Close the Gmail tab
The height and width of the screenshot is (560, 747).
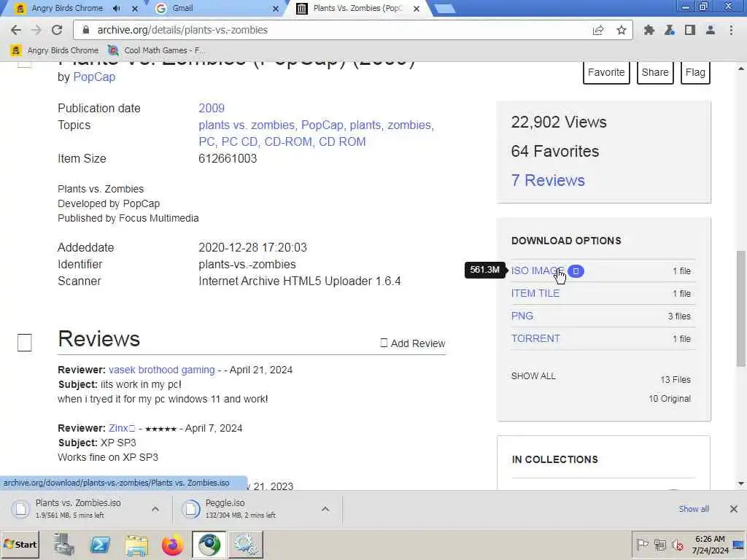coord(275,9)
